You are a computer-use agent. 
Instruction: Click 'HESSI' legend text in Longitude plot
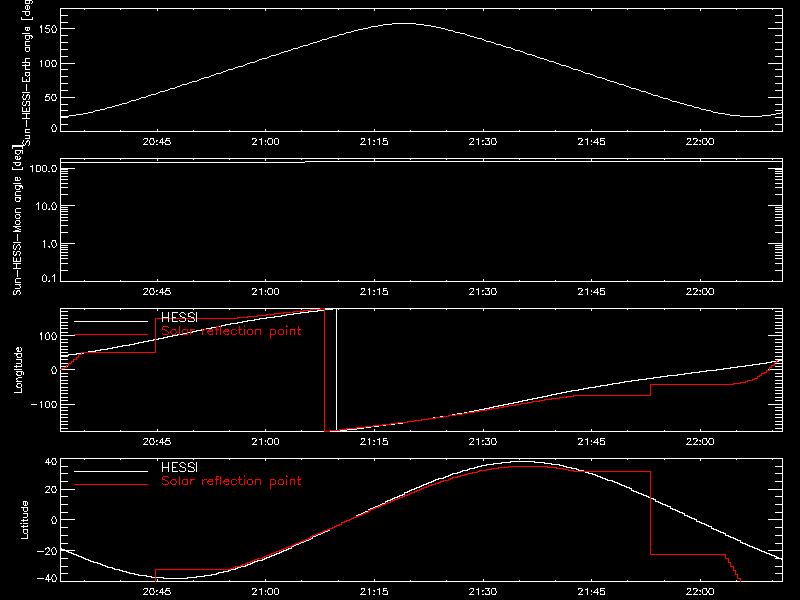(x=179, y=317)
